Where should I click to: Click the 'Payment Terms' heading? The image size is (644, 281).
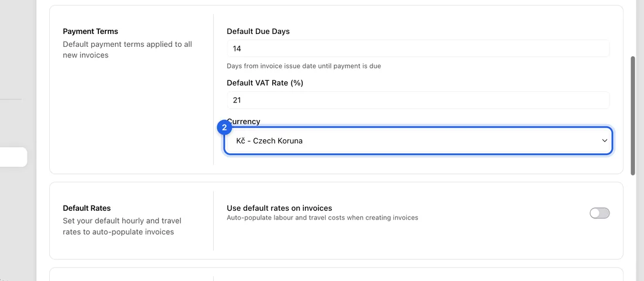pyautogui.click(x=90, y=31)
